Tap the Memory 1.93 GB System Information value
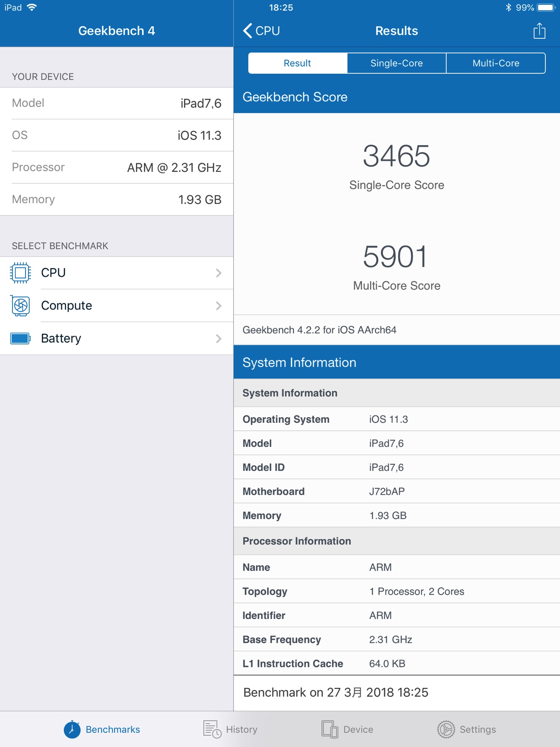 388,516
